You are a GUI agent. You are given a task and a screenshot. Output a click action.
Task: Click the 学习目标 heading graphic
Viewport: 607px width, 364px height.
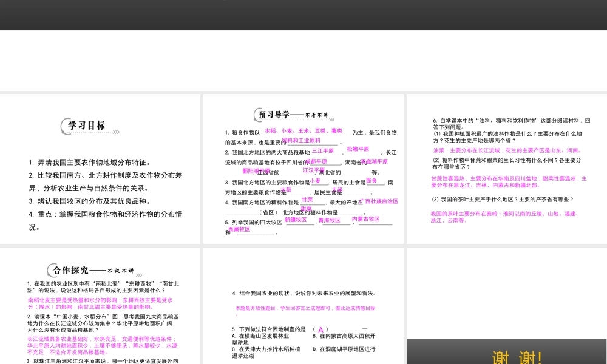tap(83, 126)
